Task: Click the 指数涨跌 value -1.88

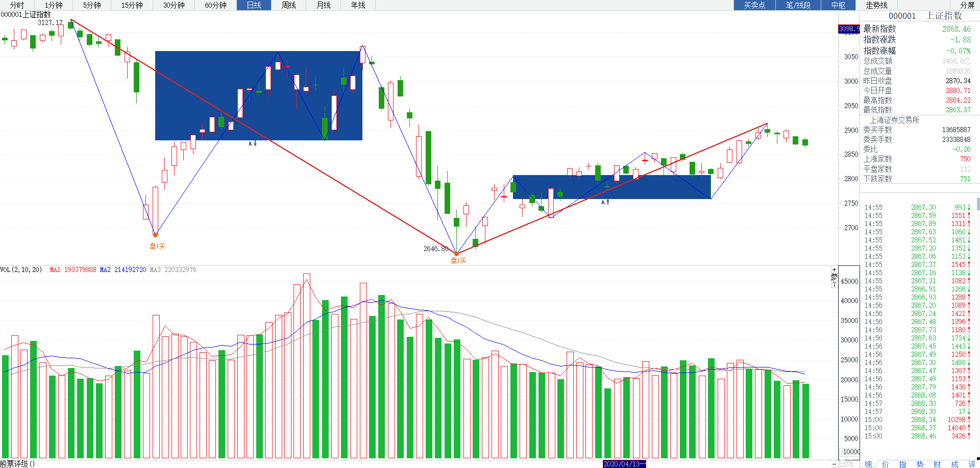Action: [x=960, y=40]
